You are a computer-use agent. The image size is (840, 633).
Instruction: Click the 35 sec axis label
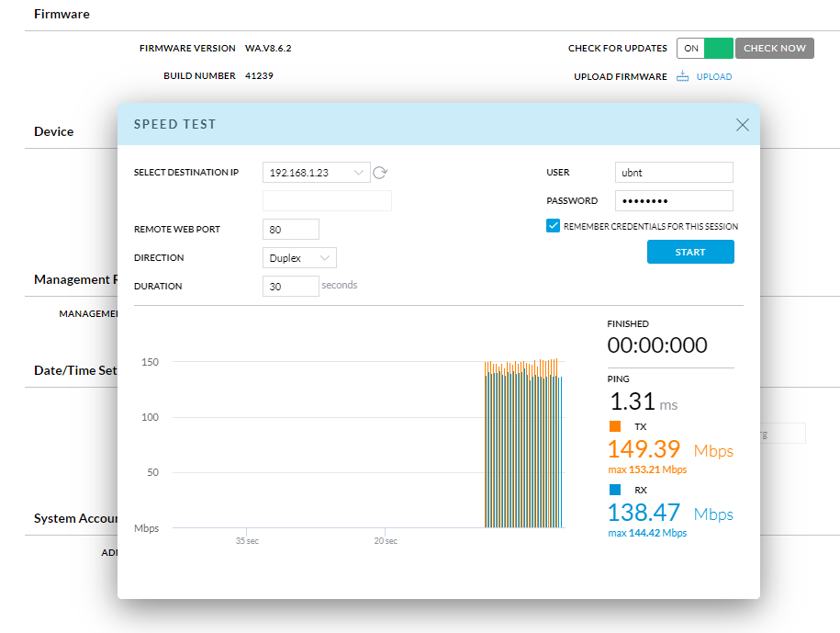(247, 541)
